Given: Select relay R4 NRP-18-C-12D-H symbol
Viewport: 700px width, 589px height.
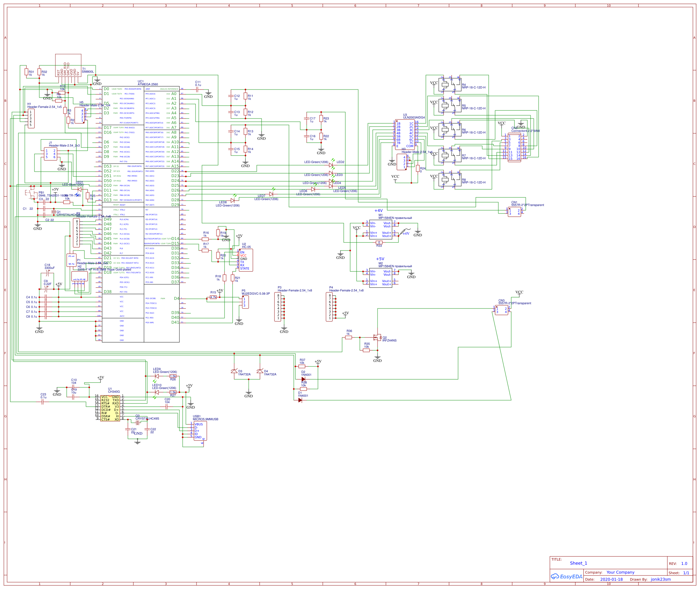Looking at the screenshot, I should click(449, 85).
